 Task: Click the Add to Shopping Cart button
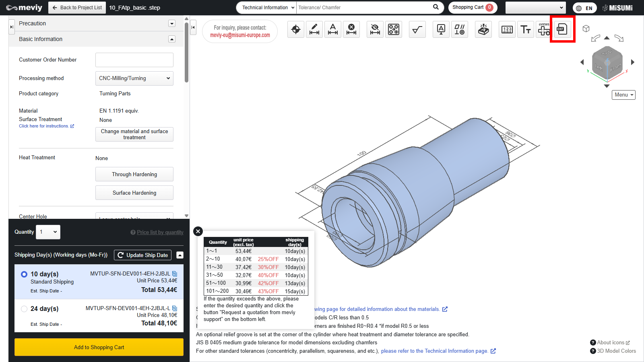(99, 347)
